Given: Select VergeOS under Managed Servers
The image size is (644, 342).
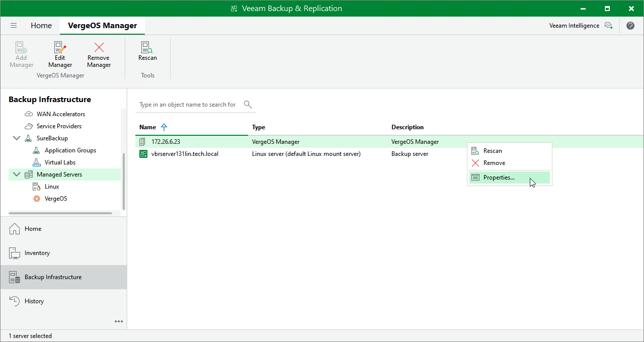Looking at the screenshot, I should (x=56, y=199).
